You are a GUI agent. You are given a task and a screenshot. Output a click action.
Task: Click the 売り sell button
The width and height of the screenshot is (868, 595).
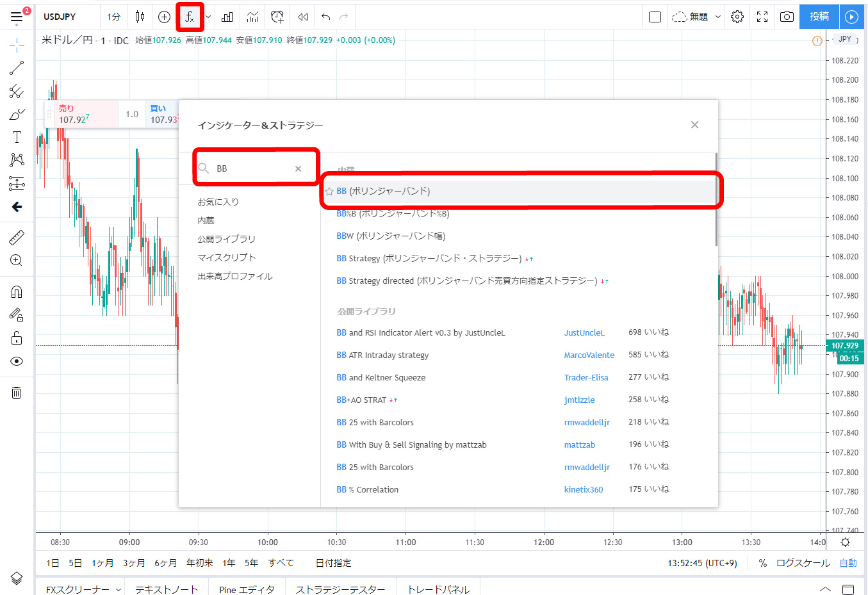point(82,114)
